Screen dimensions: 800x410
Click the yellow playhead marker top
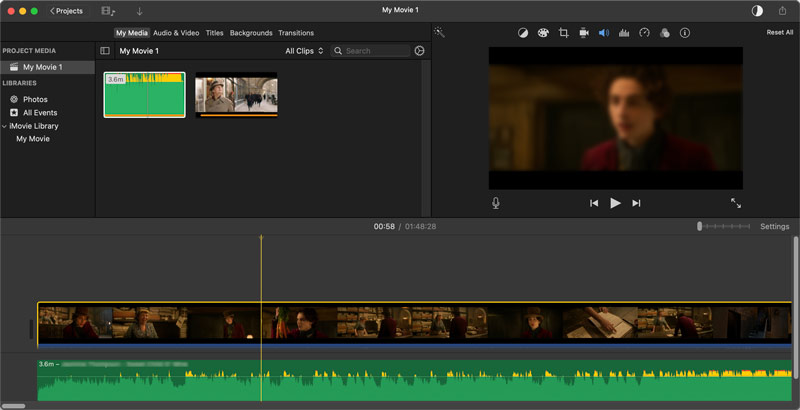pos(261,238)
